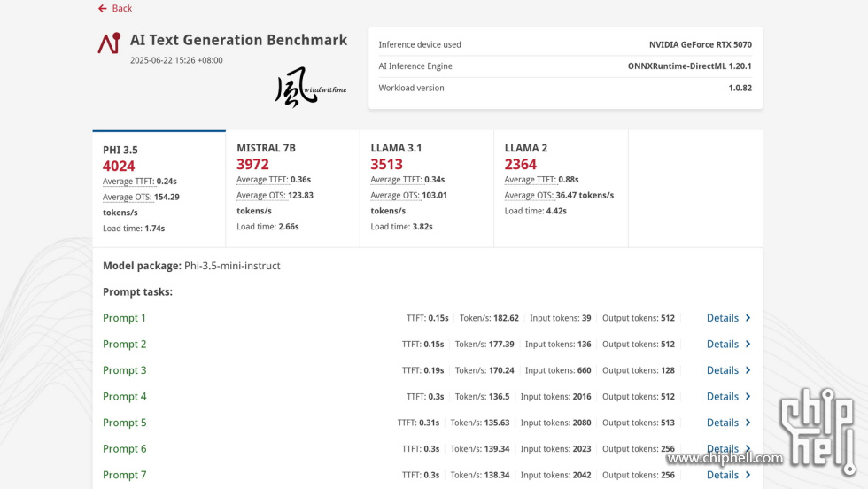Image resolution: width=868 pixels, height=489 pixels.
Task: Open the LLAMA 3.1 results tab
Action: 427,189
